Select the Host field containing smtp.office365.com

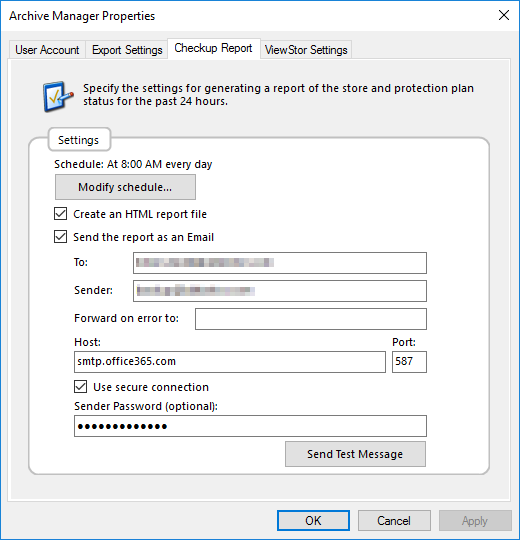(x=230, y=362)
